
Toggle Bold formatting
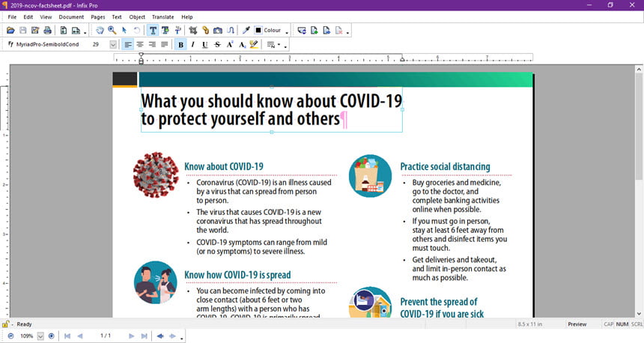(x=180, y=44)
